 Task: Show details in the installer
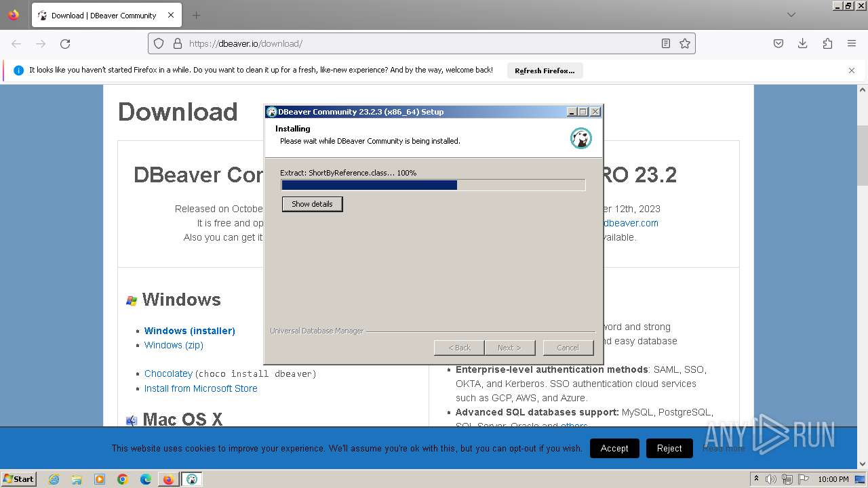click(312, 204)
